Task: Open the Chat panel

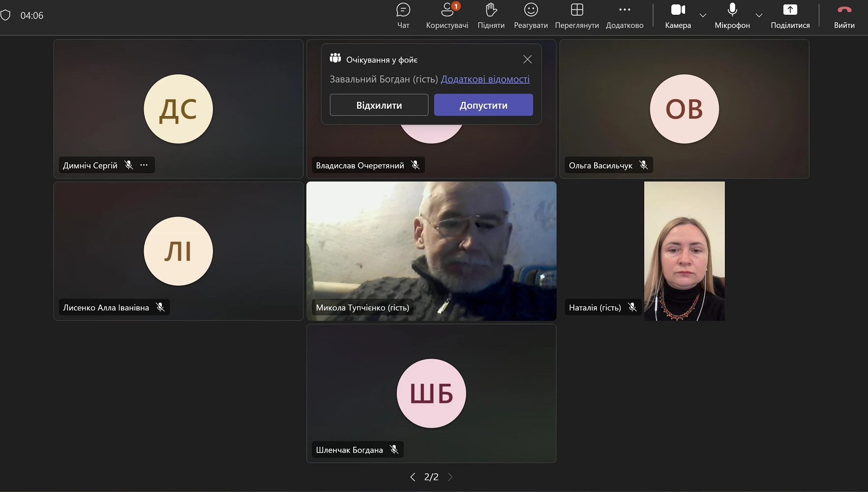Action: pos(403,16)
